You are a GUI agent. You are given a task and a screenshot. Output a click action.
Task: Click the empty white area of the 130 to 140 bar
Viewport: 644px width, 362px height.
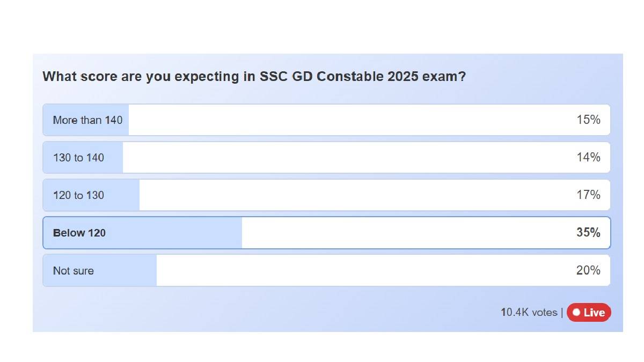click(343, 158)
